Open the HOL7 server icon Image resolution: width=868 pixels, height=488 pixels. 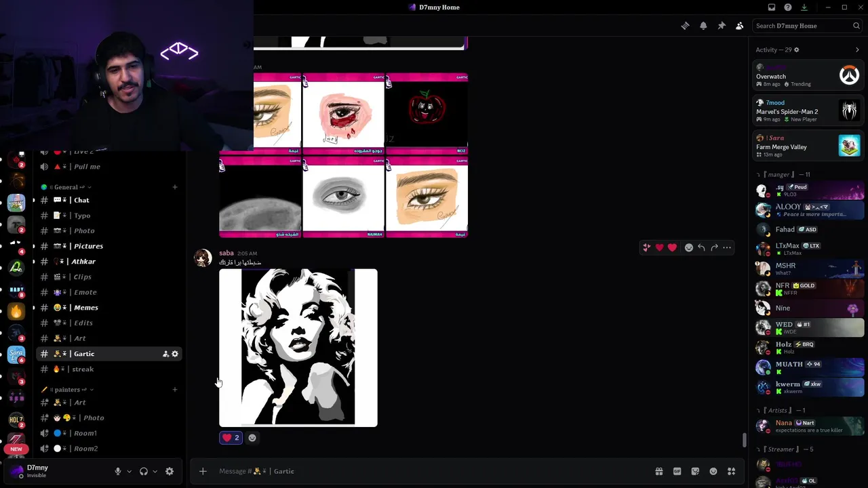[x=16, y=420]
